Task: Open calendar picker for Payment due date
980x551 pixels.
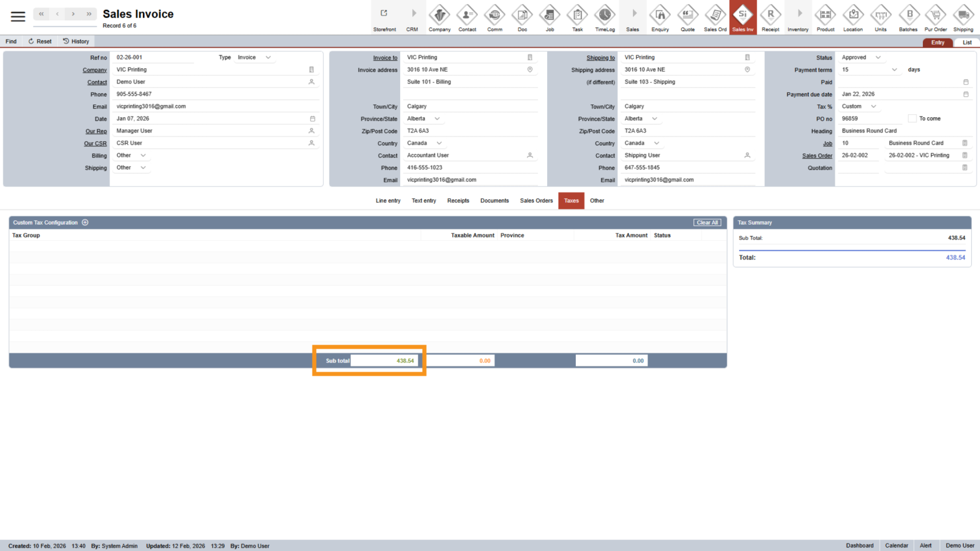Action: click(x=965, y=94)
